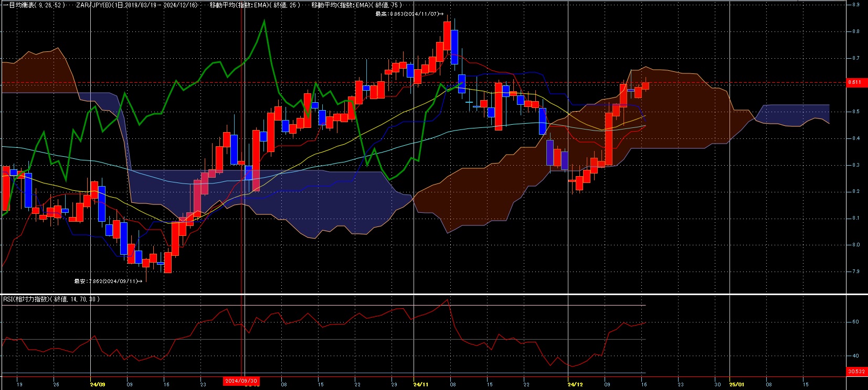The width and height of the screenshot is (868, 390).
Task: Click the 最高:8.863(2024/11/07) high annotation
Action: 409,14
